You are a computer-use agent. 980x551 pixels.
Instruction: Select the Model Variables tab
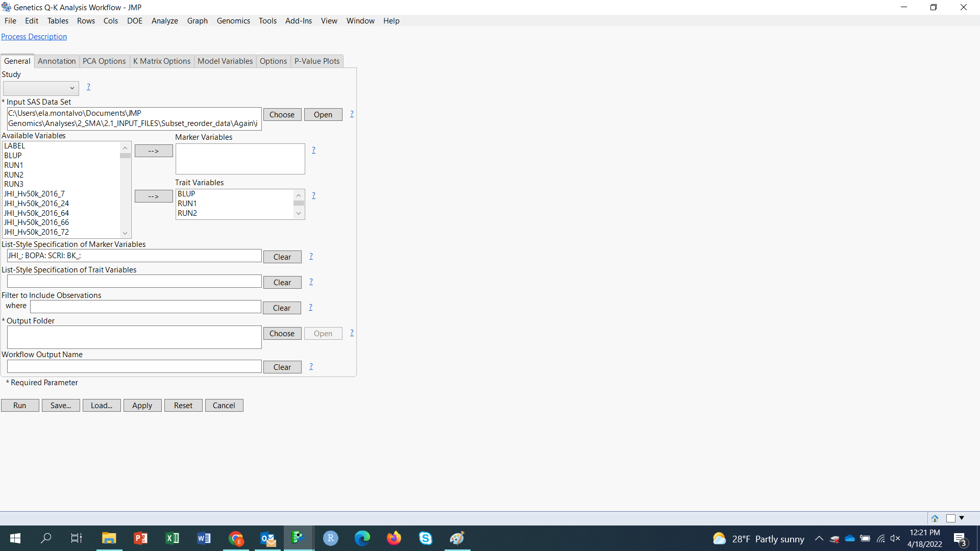[225, 61]
